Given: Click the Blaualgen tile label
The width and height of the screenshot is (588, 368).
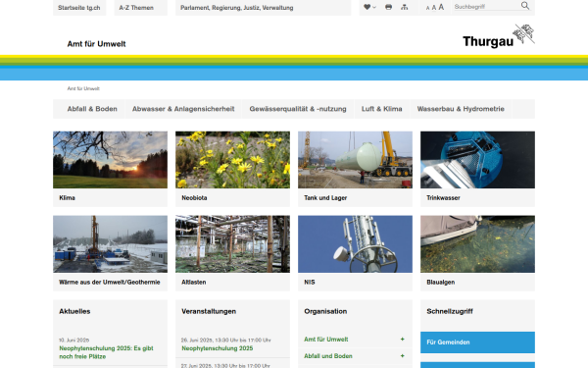Looking at the screenshot, I should 441,282.
